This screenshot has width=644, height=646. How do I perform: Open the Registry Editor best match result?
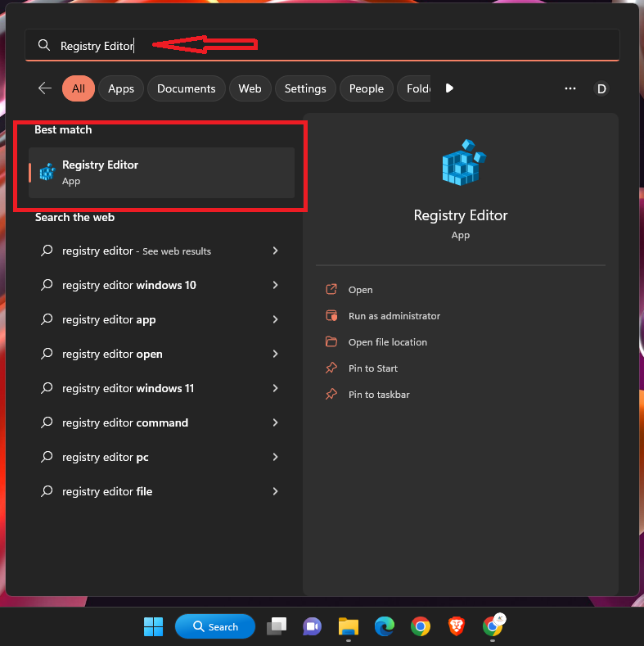pyautogui.click(x=161, y=173)
